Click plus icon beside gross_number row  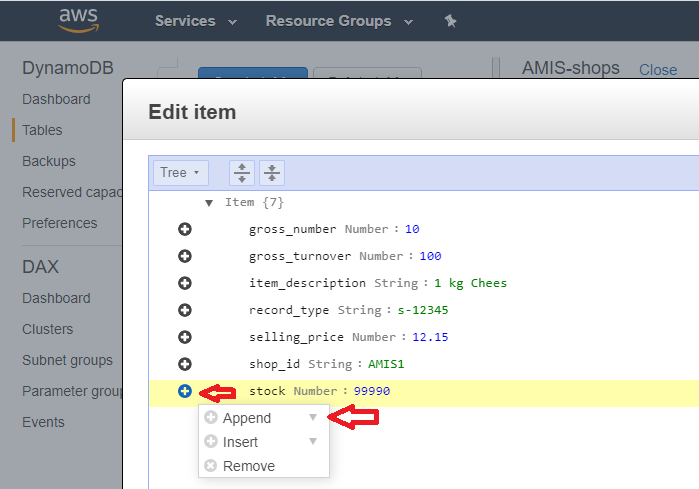(x=184, y=229)
